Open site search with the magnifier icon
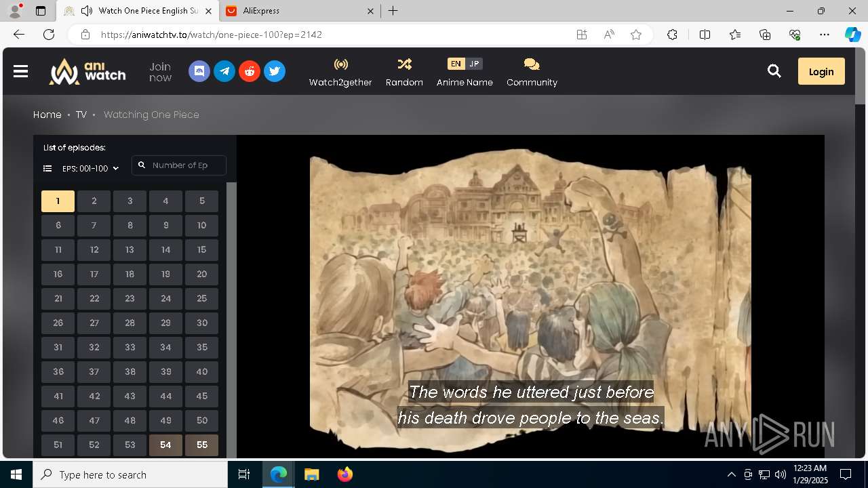Screen dimensions: 868x488 click(x=774, y=71)
